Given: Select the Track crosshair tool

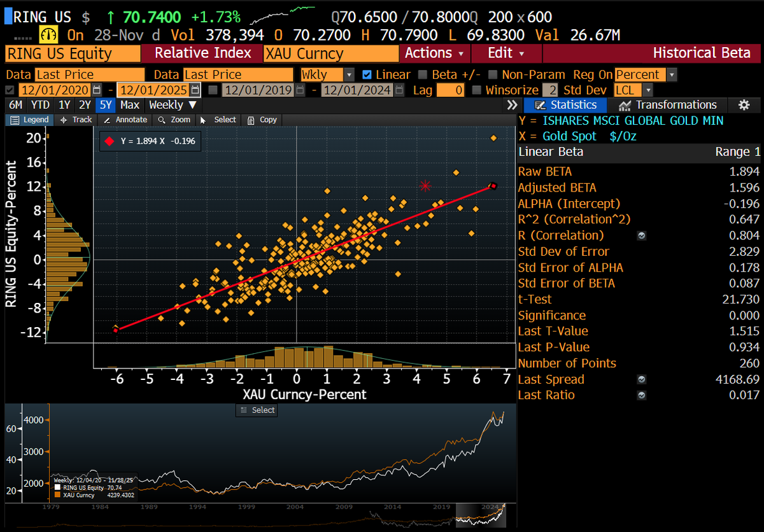Looking at the screenshot, I should tap(76, 120).
